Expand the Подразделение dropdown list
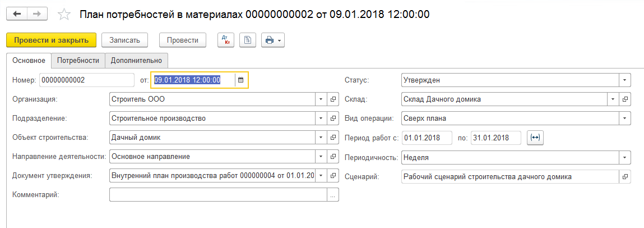The image size is (644, 228). click(321, 118)
